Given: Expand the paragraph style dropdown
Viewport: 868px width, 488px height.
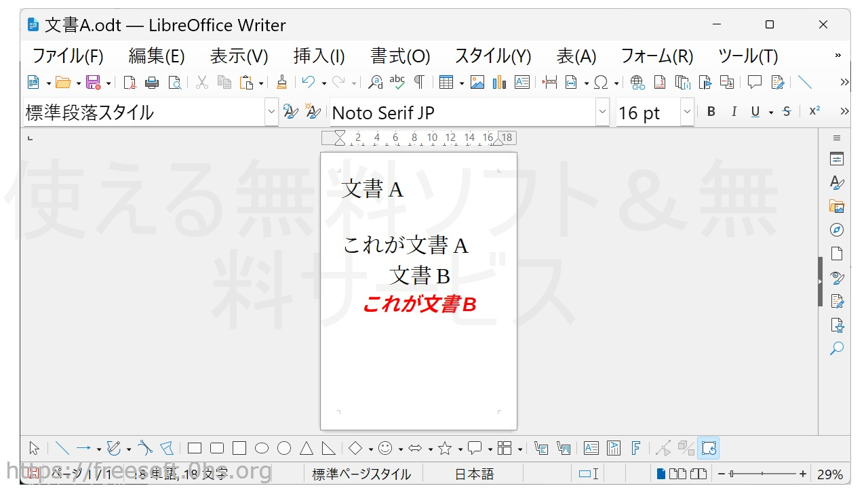Looking at the screenshot, I should [x=271, y=112].
